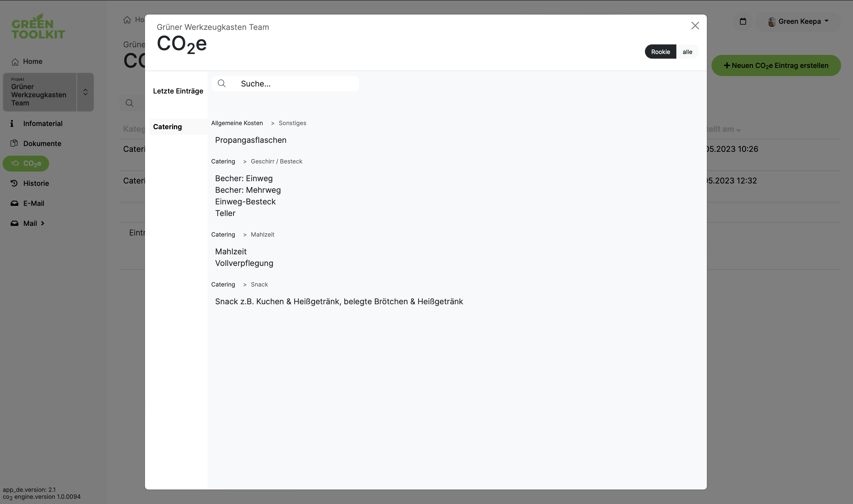Switch to Rookie mode
This screenshot has height=504, width=853.
[660, 52]
